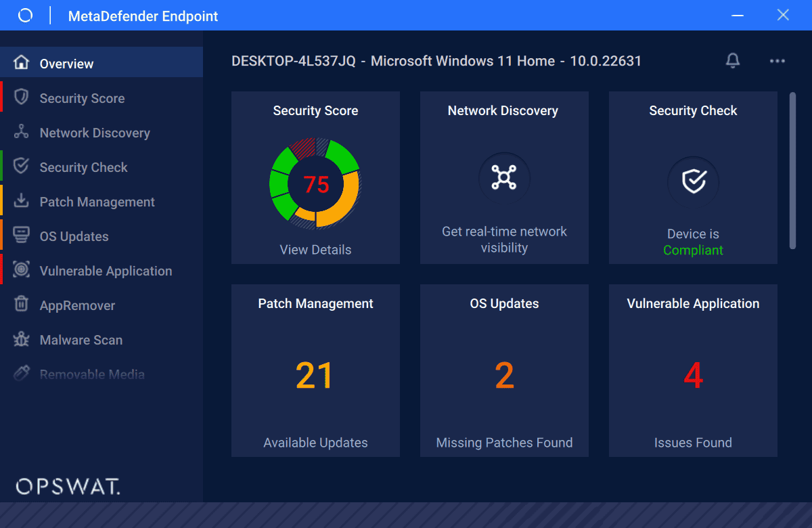Screen dimensions: 812x528
Task: Click View Details under Security Score
Action: tap(315, 250)
